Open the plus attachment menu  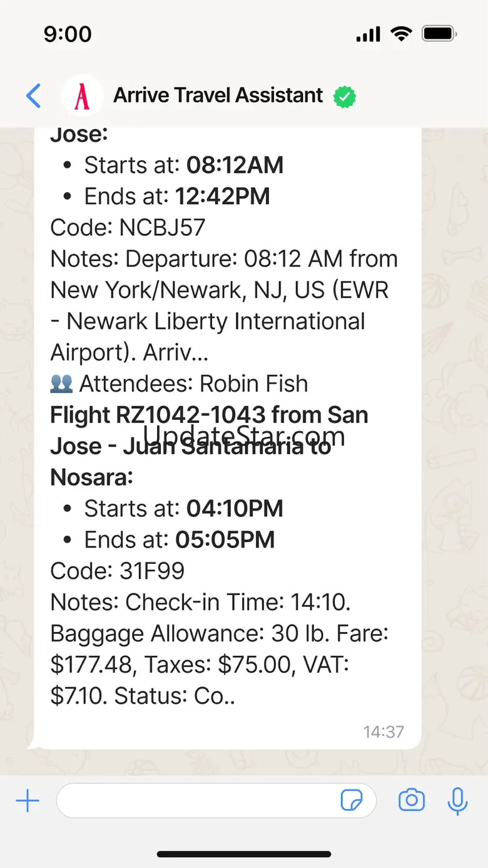28,800
